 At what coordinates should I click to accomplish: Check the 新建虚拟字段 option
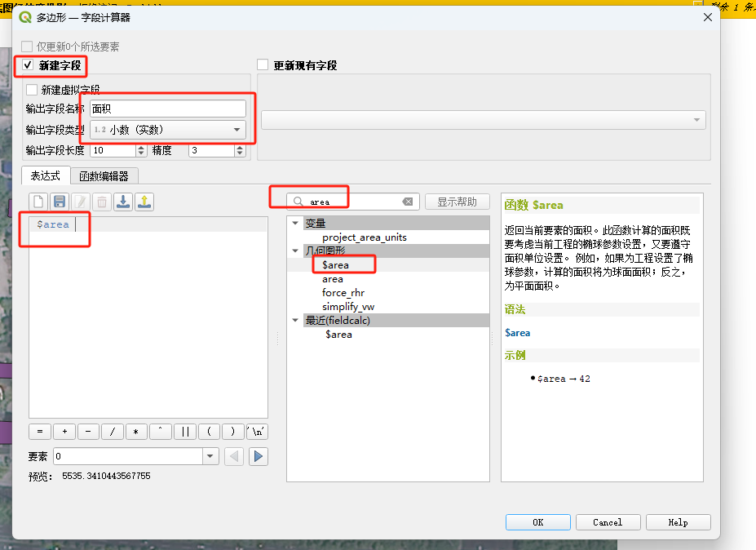pyautogui.click(x=32, y=90)
